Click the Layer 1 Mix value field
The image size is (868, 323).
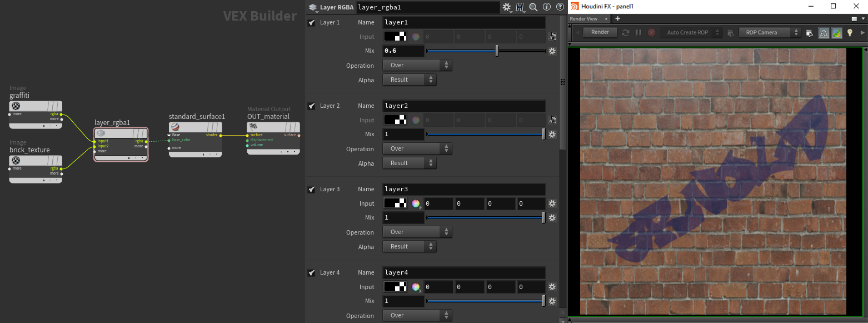403,51
